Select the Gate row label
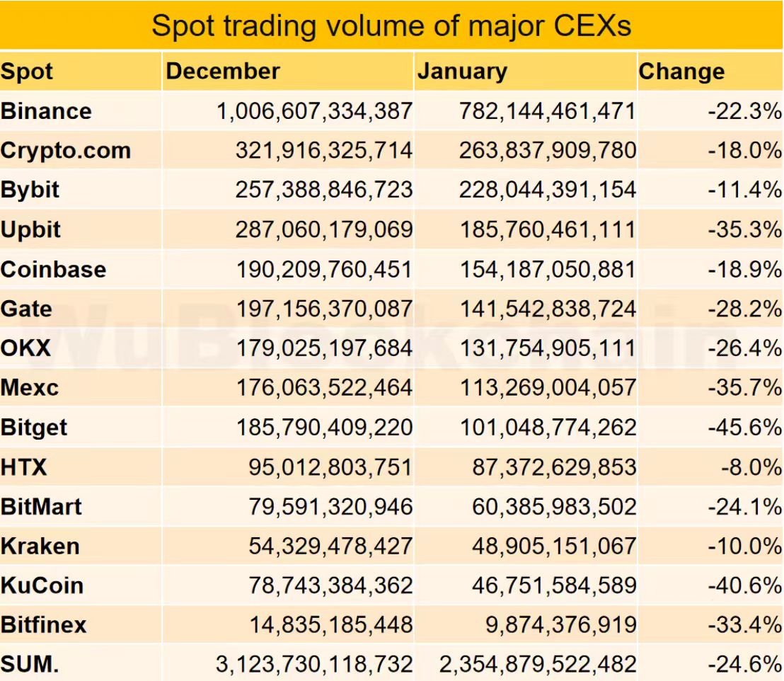The height and width of the screenshot is (681, 784). [26, 309]
